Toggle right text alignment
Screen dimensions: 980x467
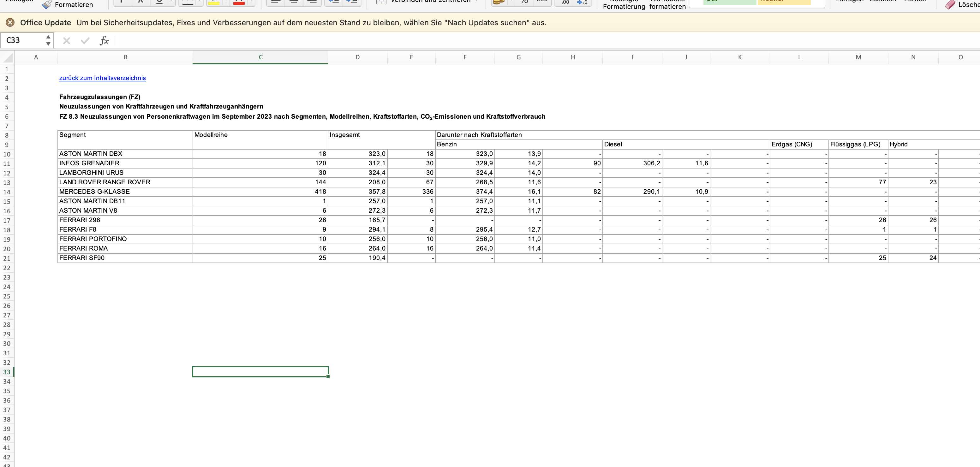tap(312, 2)
